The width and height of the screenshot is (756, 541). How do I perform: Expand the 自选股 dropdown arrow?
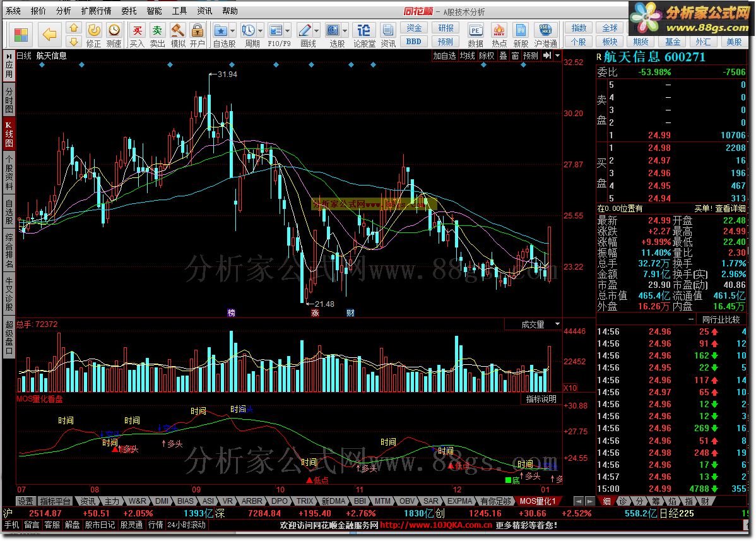click(x=232, y=31)
